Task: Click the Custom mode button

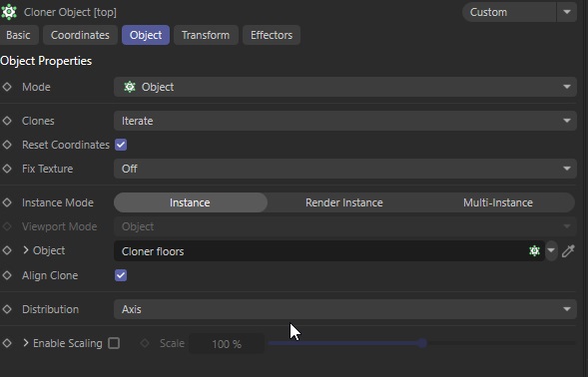Action: (x=509, y=12)
